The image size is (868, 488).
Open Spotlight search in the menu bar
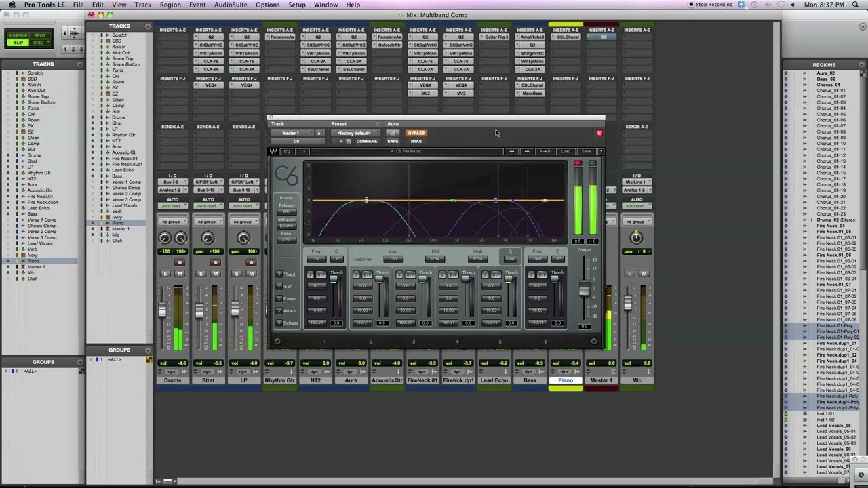(x=856, y=5)
